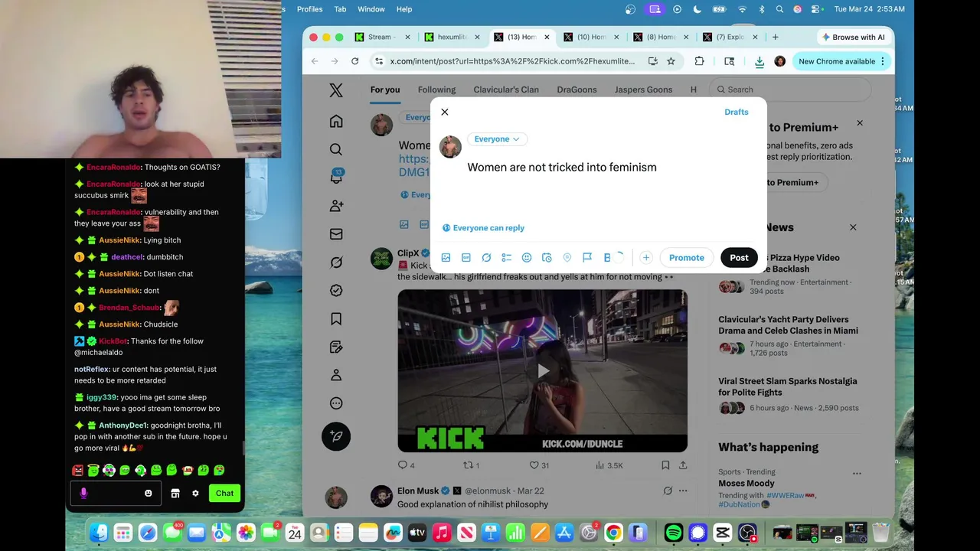Reload the page in Chrome
The width and height of the screenshot is (980, 551).
[x=355, y=61]
